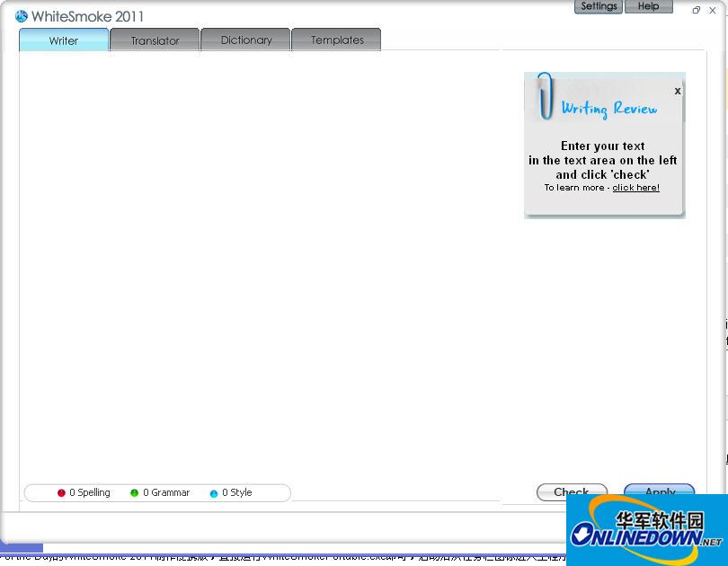Follow the 'click here!' learn more link
Image resolution: width=728 pixels, height=566 pixels.
(x=636, y=188)
